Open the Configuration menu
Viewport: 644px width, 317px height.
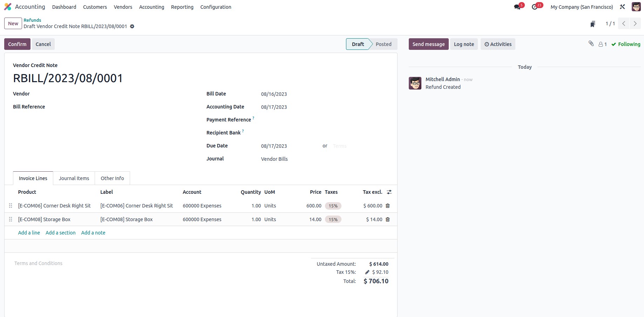216,7
